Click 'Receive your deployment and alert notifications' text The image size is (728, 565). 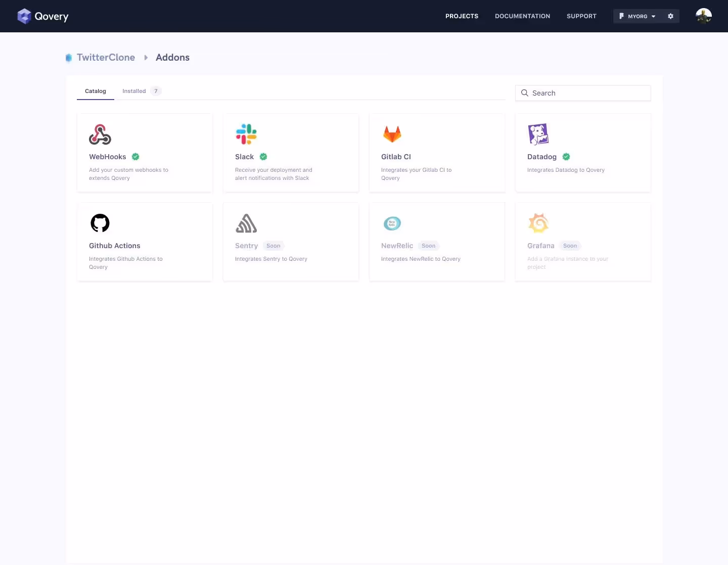tap(274, 174)
